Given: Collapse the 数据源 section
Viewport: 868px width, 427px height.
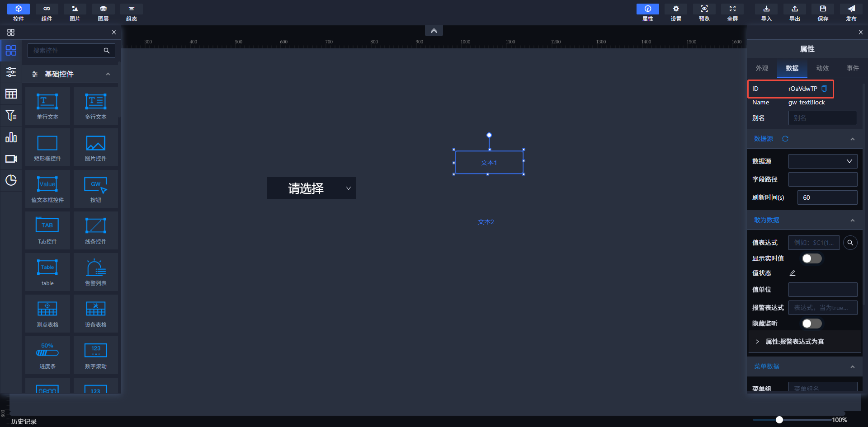Looking at the screenshot, I should click(x=853, y=139).
